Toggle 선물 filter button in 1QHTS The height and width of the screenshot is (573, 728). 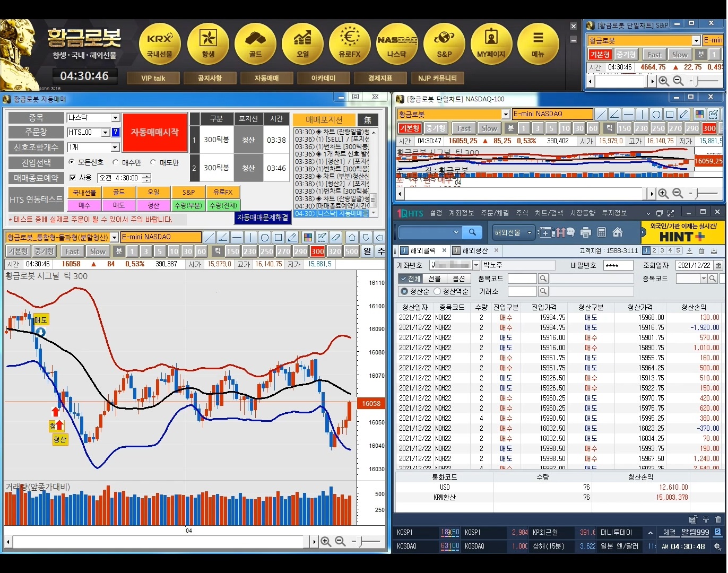pyautogui.click(x=434, y=279)
